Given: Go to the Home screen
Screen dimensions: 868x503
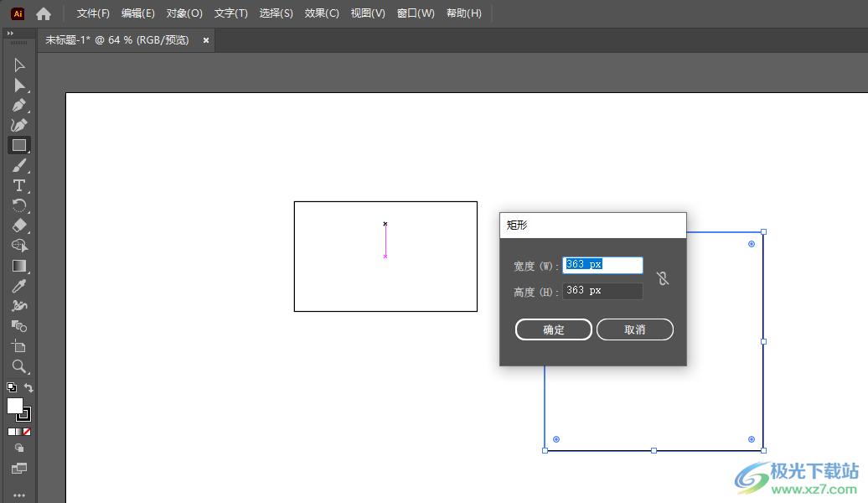Looking at the screenshot, I should (x=44, y=14).
